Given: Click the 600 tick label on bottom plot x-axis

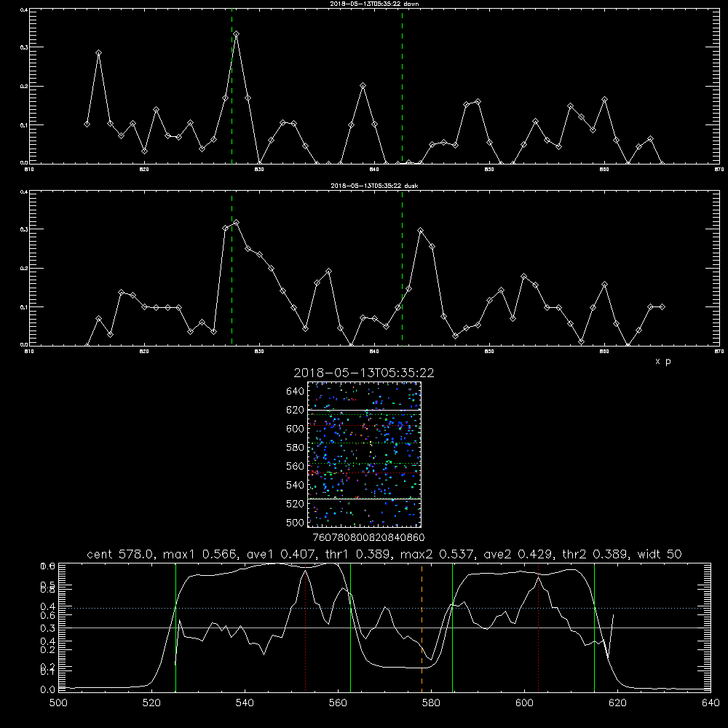Looking at the screenshot, I should tap(525, 703).
